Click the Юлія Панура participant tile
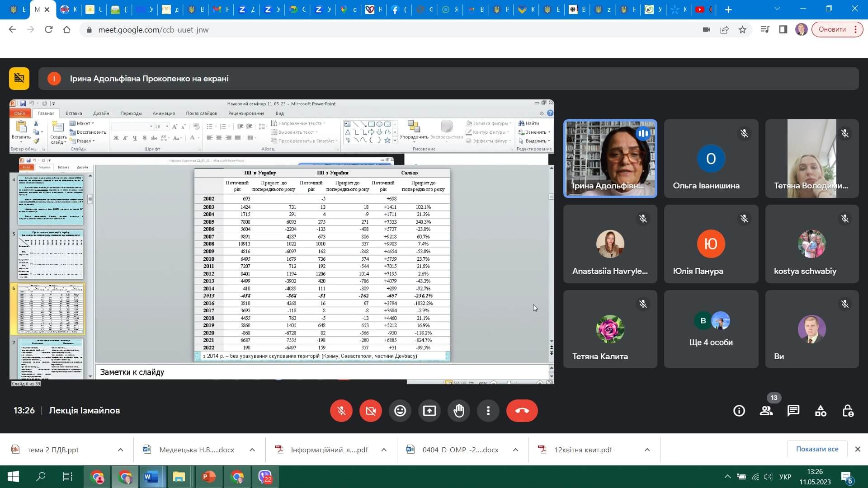 point(711,244)
